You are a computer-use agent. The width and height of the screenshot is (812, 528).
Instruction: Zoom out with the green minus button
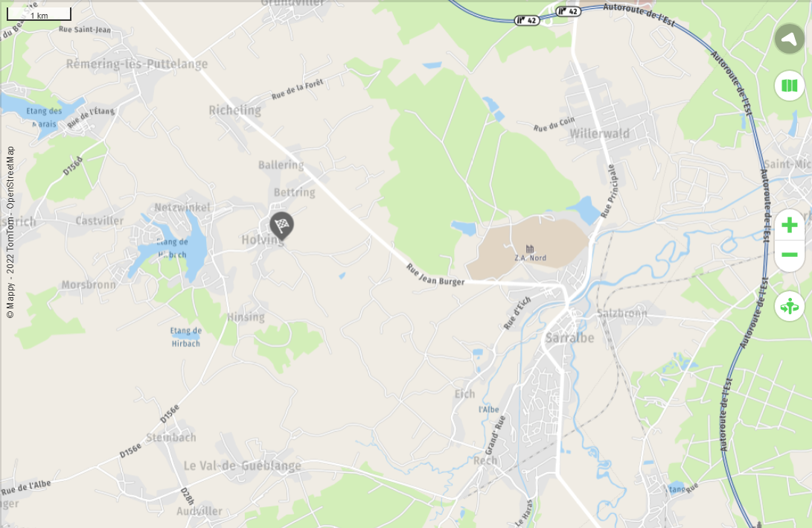pos(789,255)
